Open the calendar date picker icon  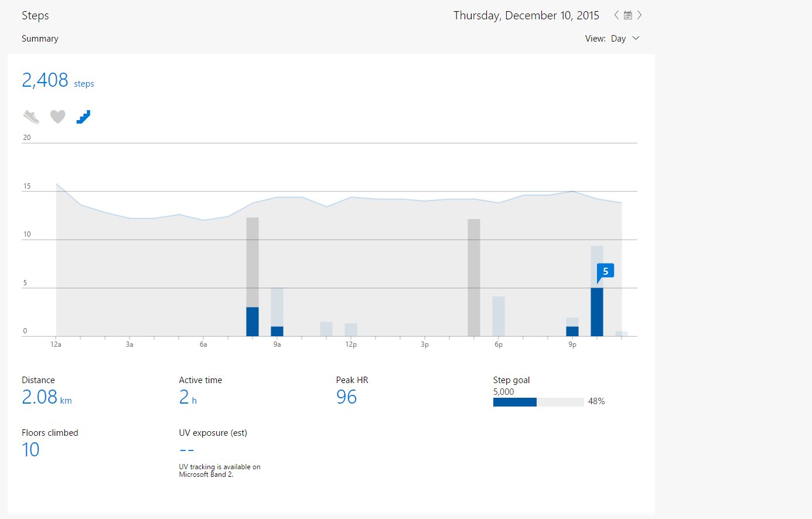[x=627, y=15]
